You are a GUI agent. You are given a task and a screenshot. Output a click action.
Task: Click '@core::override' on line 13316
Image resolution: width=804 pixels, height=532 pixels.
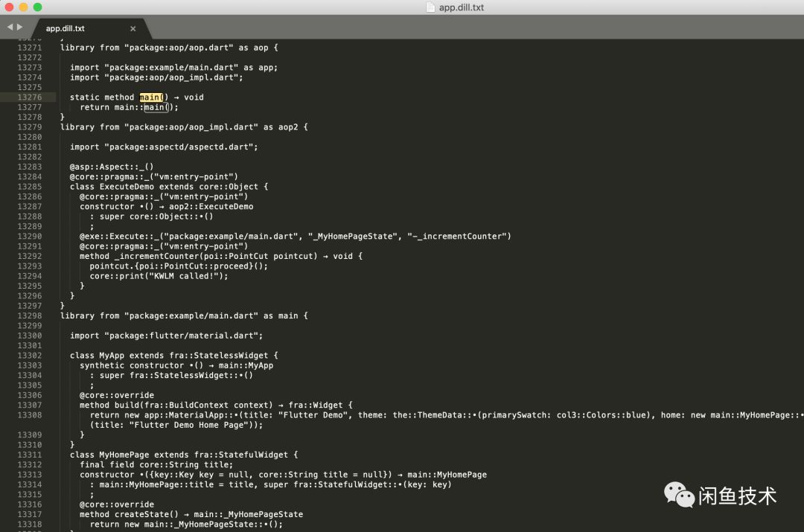(117, 504)
